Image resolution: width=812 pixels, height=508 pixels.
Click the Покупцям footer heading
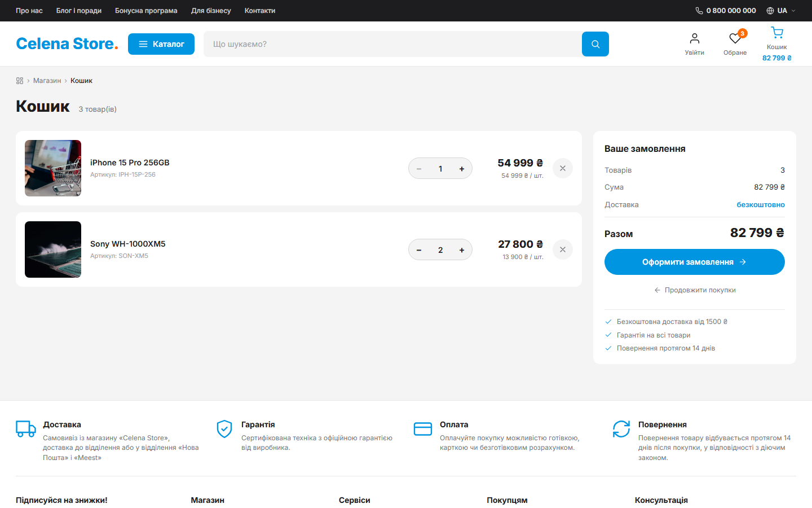tap(507, 500)
